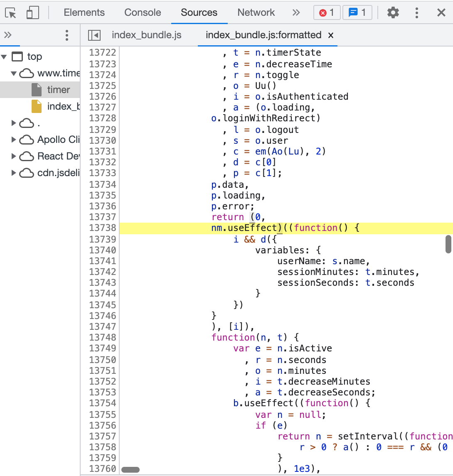
Task: Open DevTools settings gear
Action: [x=393, y=13]
